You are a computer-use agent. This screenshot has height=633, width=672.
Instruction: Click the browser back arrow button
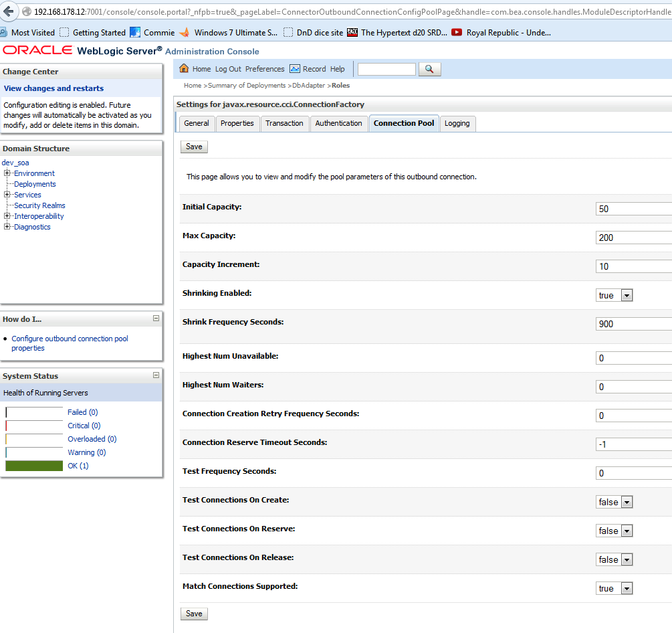click(x=8, y=11)
